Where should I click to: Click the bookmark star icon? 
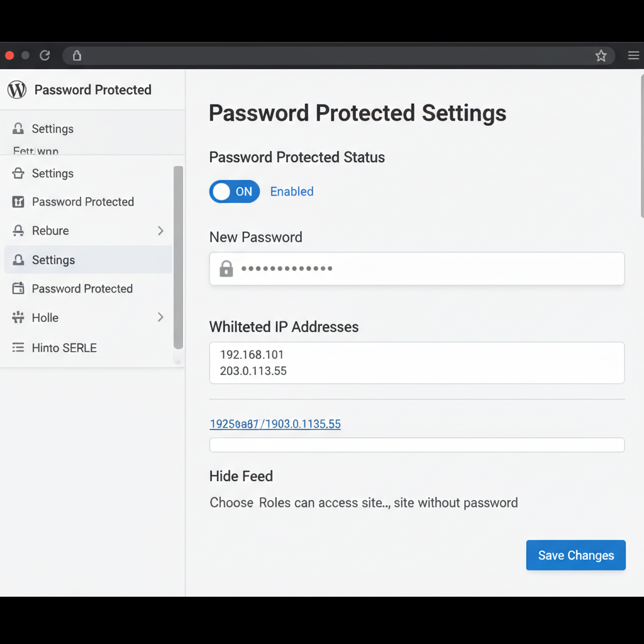coord(601,56)
